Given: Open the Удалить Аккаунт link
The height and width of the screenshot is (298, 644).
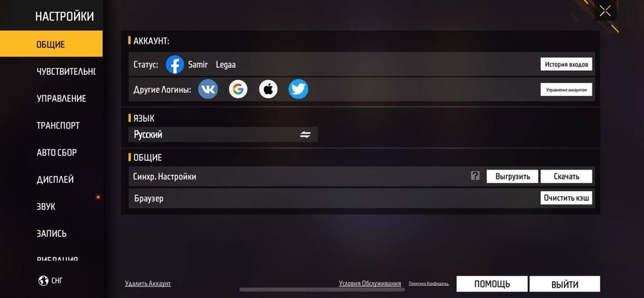Looking at the screenshot, I should click(148, 284).
